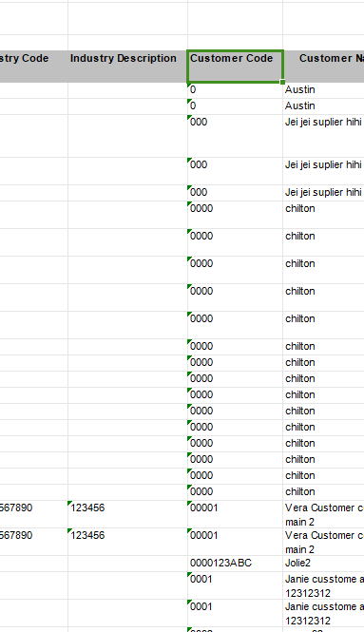Select the second Austin customer name cell
Viewport: 364px width, 632px height.
(323, 106)
